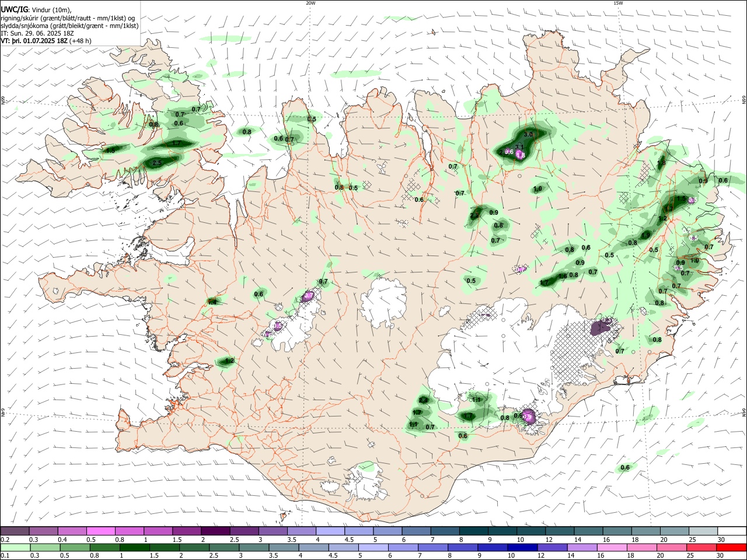The image size is (747, 560).
Task: Click the purple 12 swatch in lower legend
Action: 552,547
